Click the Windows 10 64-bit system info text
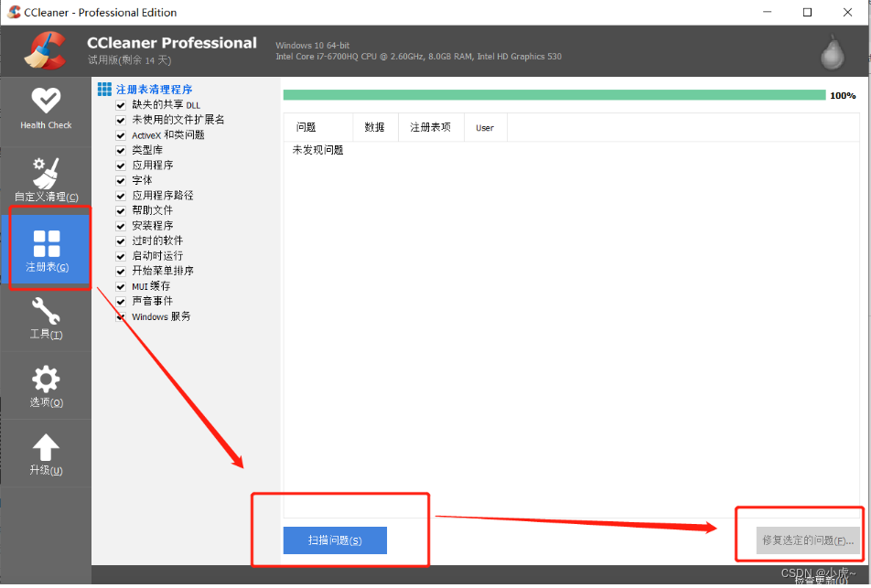 click(313, 46)
